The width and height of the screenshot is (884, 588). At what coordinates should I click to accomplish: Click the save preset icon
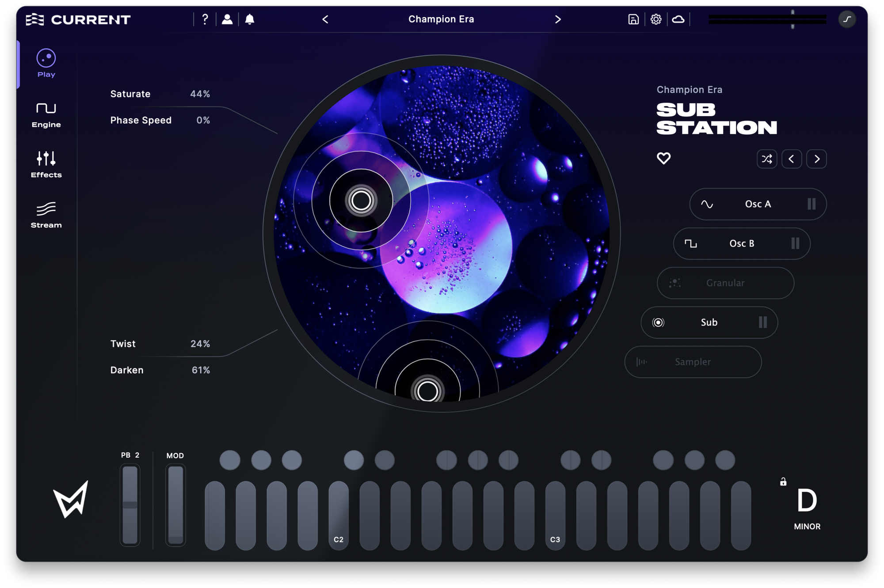tap(633, 19)
